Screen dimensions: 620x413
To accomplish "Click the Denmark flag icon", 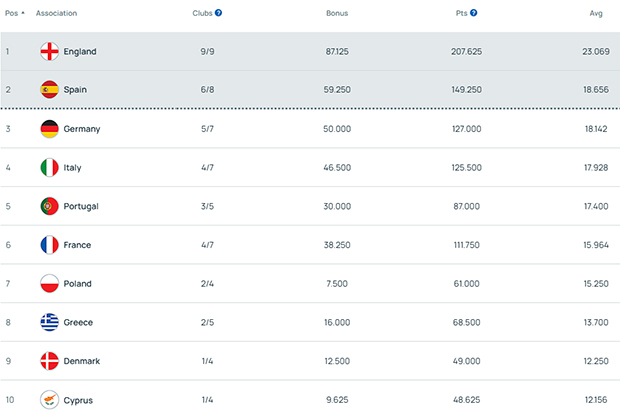I will pyautogui.click(x=49, y=361).
